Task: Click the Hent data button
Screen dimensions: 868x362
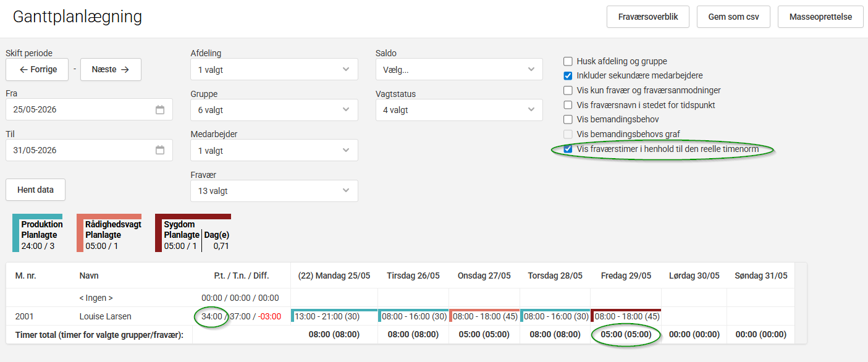Action: [x=35, y=190]
